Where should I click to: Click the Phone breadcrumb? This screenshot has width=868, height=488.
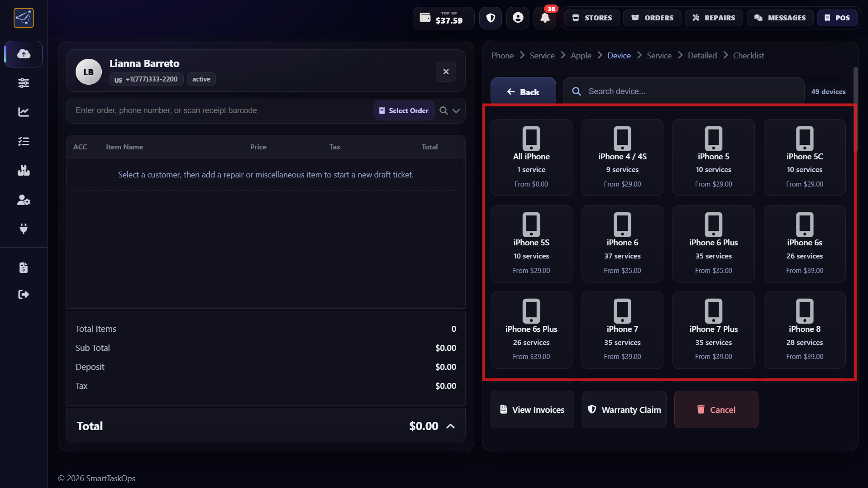point(502,55)
